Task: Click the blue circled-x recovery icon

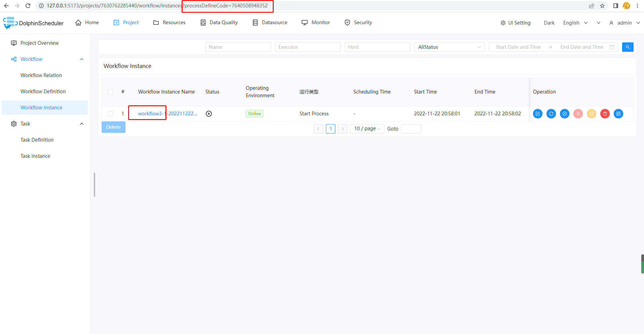Action: 564,114
